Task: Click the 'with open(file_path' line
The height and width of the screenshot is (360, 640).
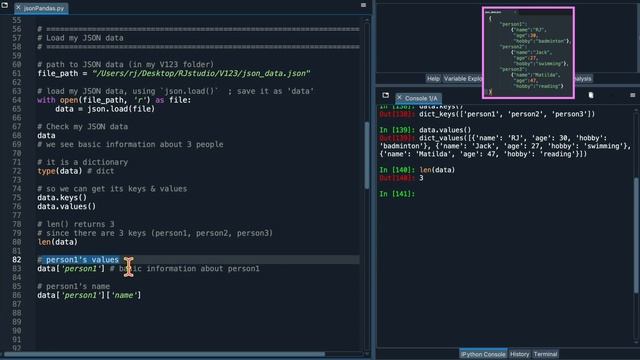Action: tap(114, 100)
